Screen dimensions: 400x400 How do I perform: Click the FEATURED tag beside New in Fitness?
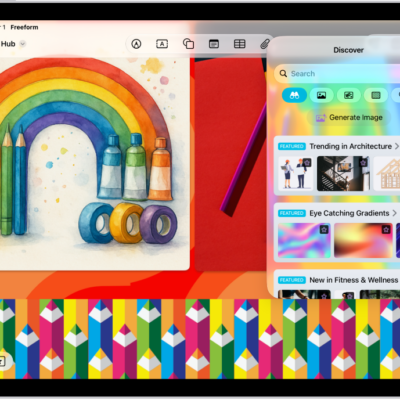(292, 280)
